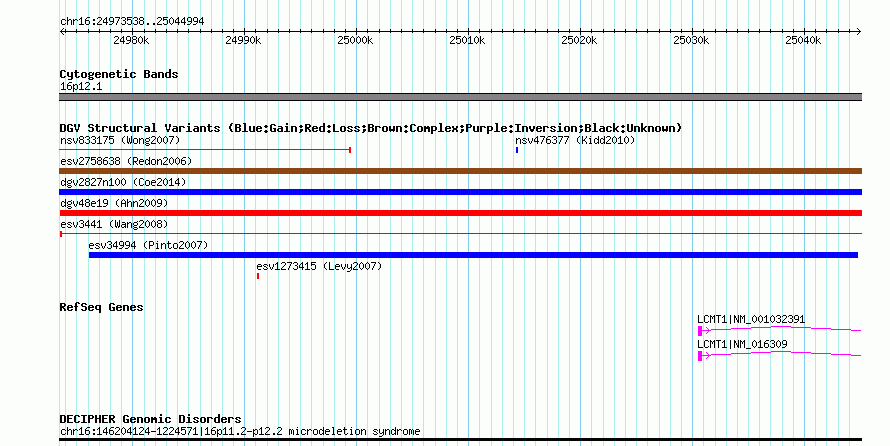The image size is (890, 446).
Task: Click the LCMT1|NM_001032391 transcript label
Action: pos(751,319)
